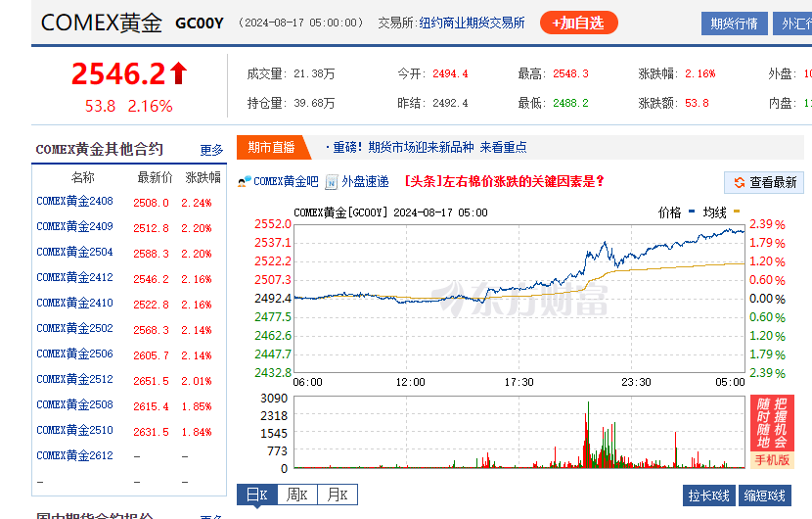Click the +加自选 button
Screen dimensions: 812x519
pyautogui.click(x=578, y=23)
